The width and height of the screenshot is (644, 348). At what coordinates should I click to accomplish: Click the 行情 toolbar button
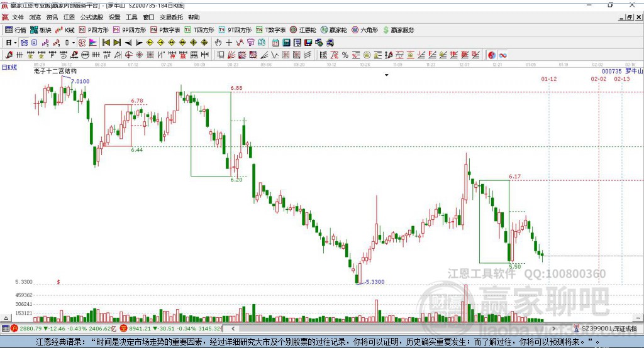[16, 30]
